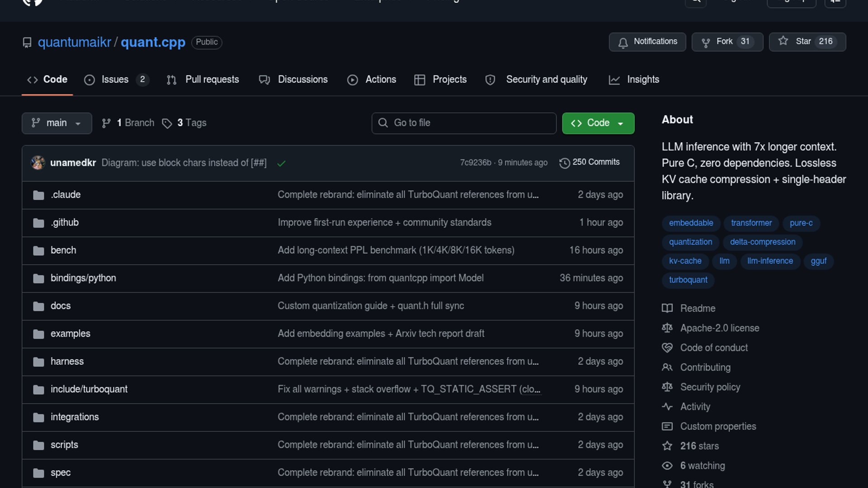Open the .claude folder

click(66, 195)
